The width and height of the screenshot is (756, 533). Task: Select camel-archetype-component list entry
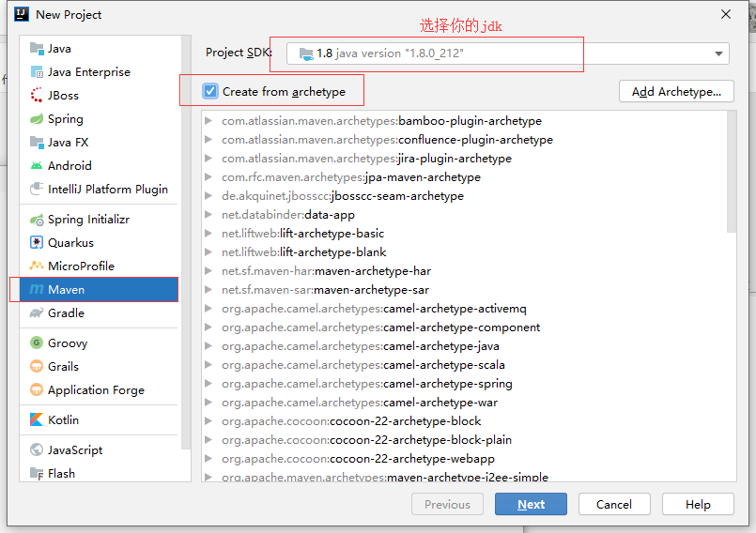[x=381, y=327]
